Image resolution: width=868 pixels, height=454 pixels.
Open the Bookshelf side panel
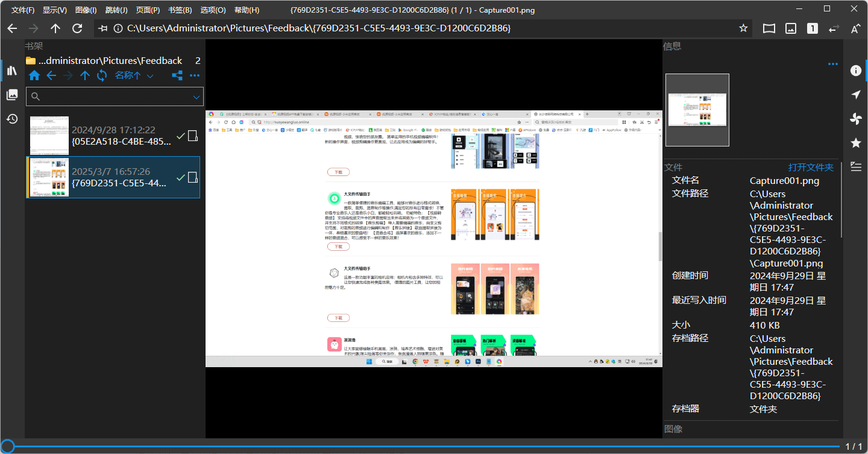(11, 71)
